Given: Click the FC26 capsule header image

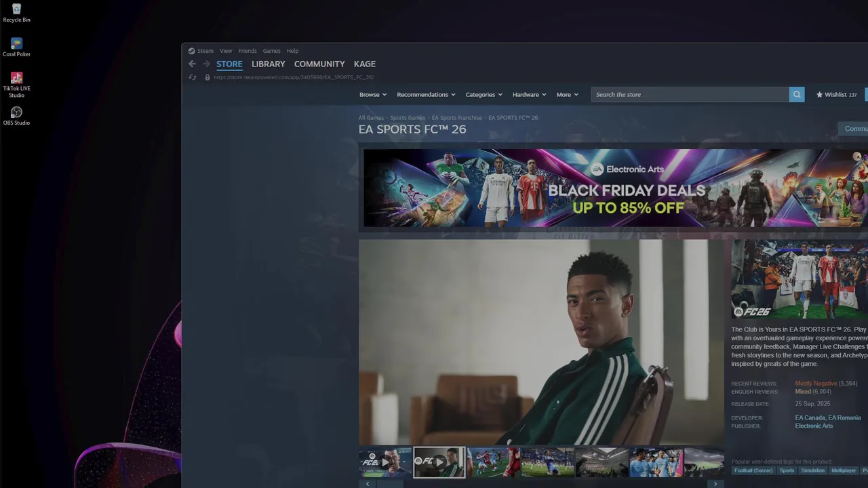Looking at the screenshot, I should (x=800, y=279).
